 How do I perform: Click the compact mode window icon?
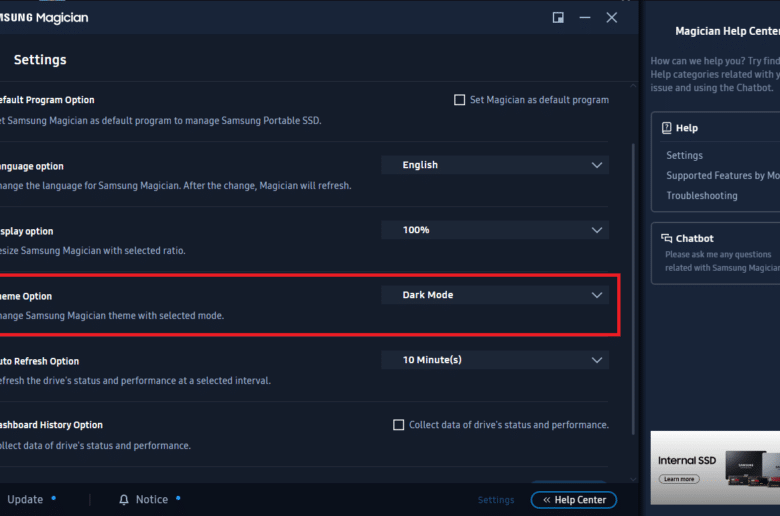pos(558,18)
